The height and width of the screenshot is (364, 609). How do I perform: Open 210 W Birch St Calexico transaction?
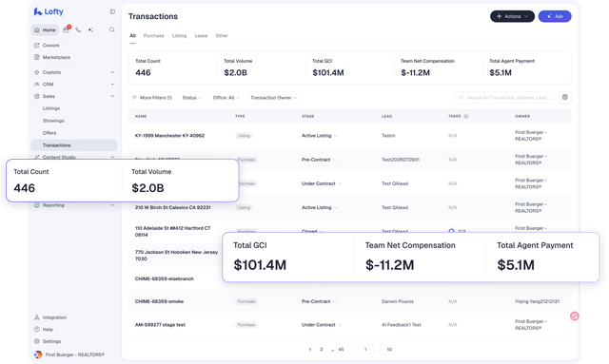(173, 207)
